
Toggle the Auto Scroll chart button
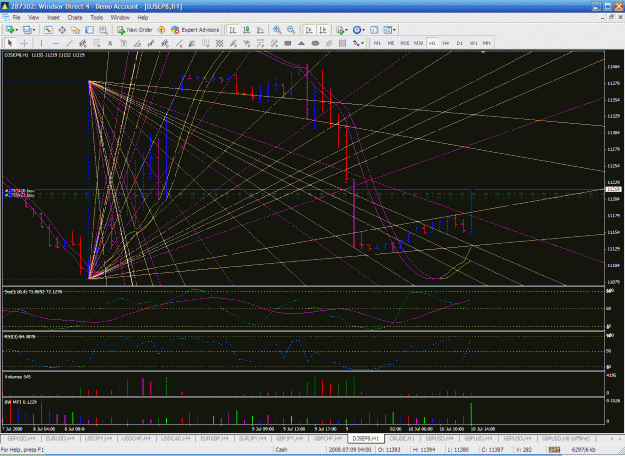[309, 30]
